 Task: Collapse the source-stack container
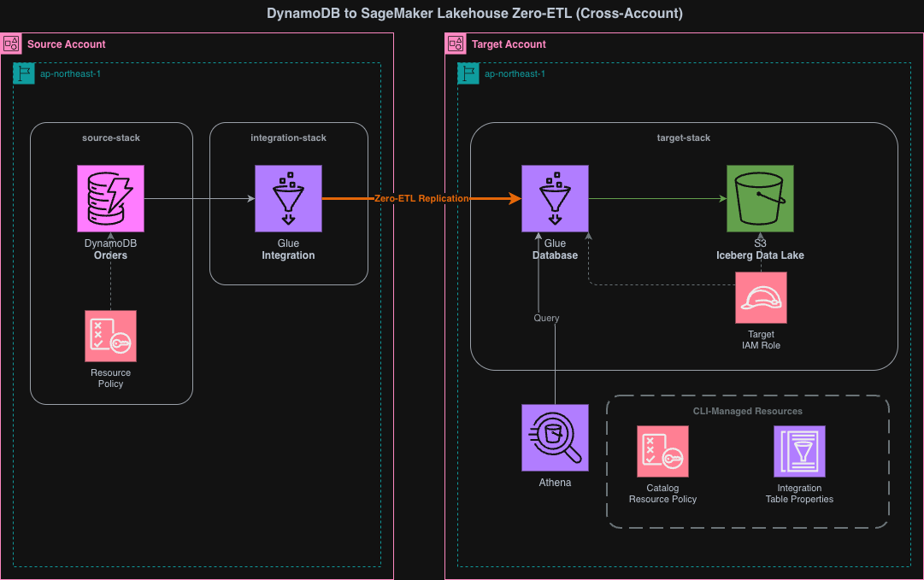tap(111, 138)
